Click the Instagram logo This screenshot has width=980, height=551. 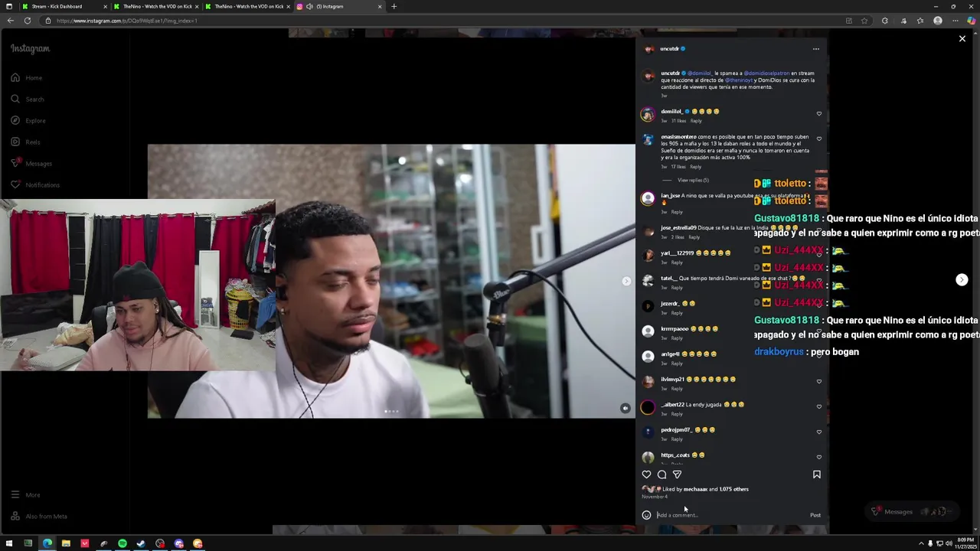[30, 48]
